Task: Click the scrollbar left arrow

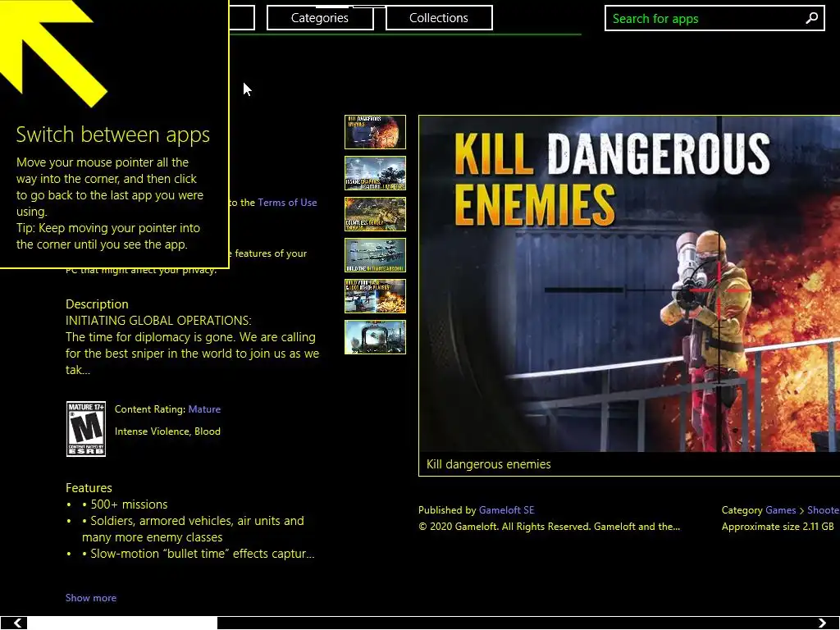Action: [x=17, y=623]
